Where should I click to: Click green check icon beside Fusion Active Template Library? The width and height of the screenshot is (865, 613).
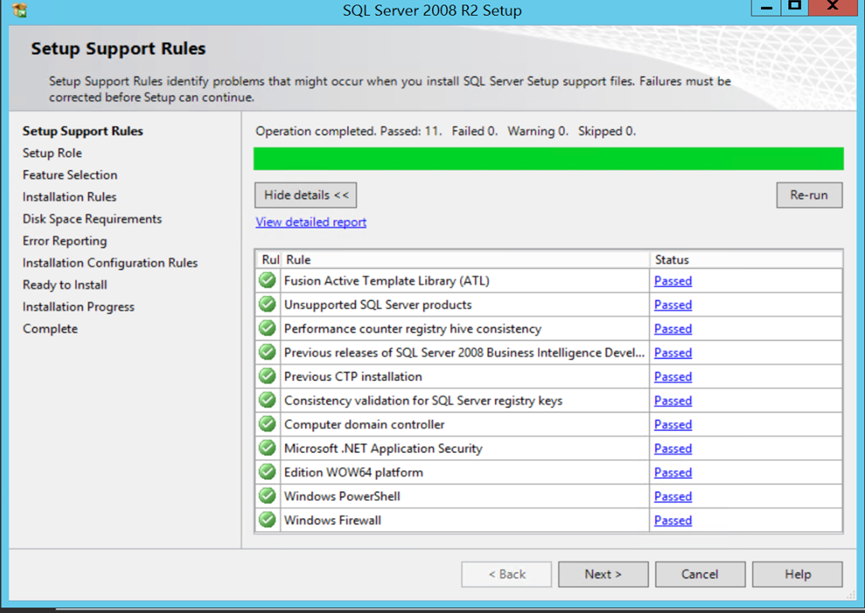[x=267, y=280]
